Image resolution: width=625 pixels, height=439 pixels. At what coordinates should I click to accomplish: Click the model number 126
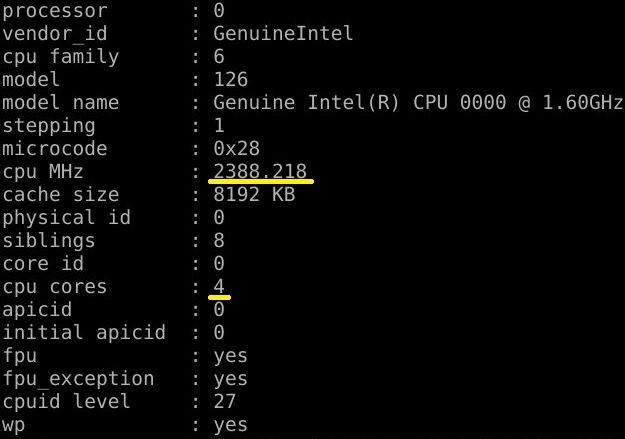[231, 79]
